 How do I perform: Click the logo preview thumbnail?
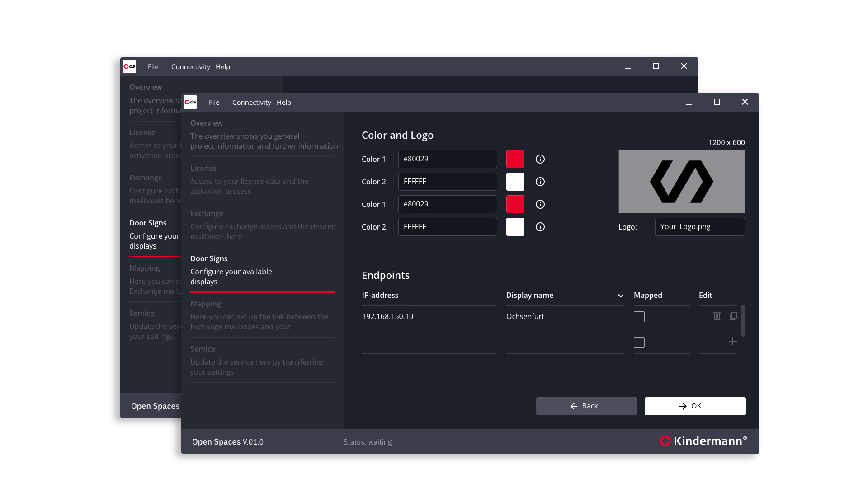[x=681, y=182]
